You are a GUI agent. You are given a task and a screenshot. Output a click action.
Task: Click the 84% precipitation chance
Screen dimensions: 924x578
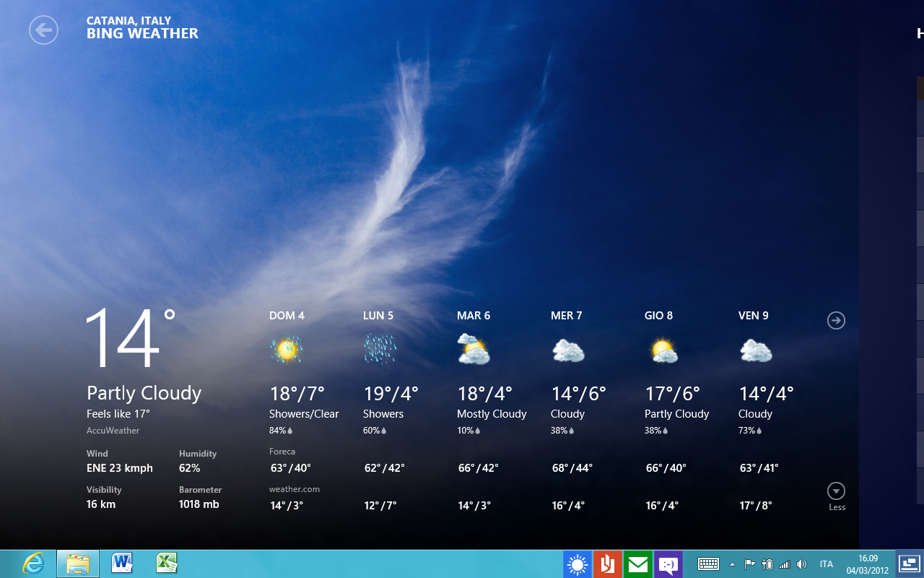[x=281, y=431]
